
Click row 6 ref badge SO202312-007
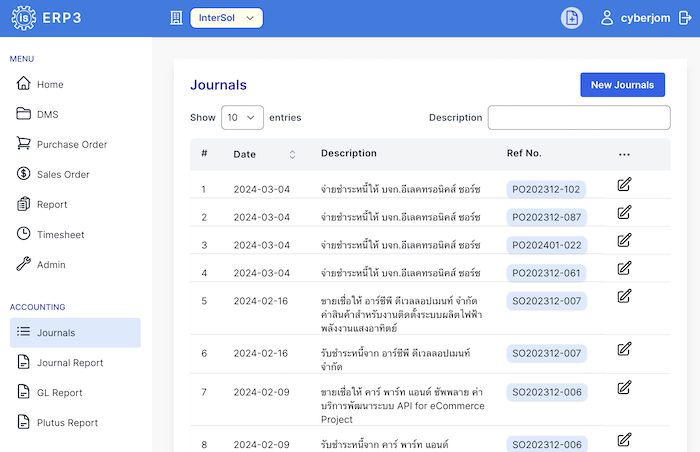(546, 353)
